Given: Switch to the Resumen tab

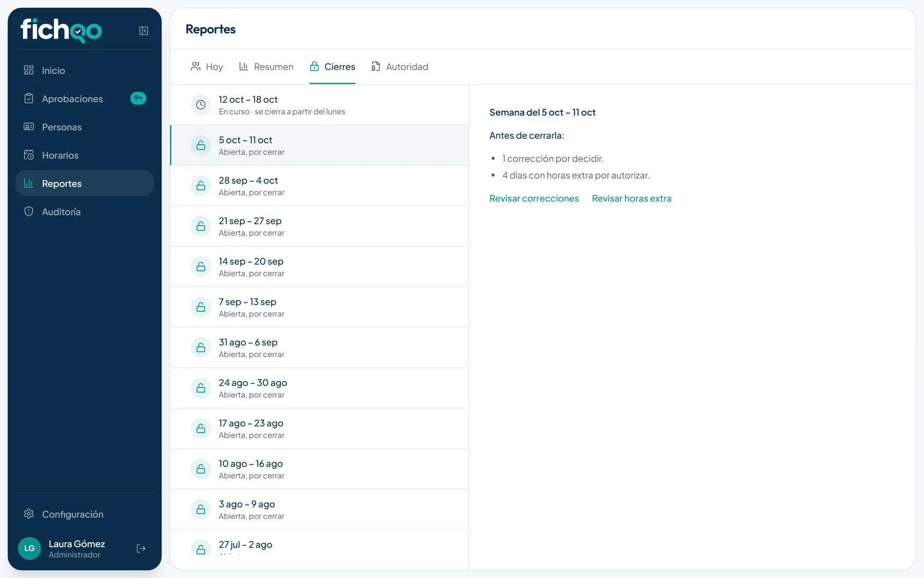Looking at the screenshot, I should (266, 67).
